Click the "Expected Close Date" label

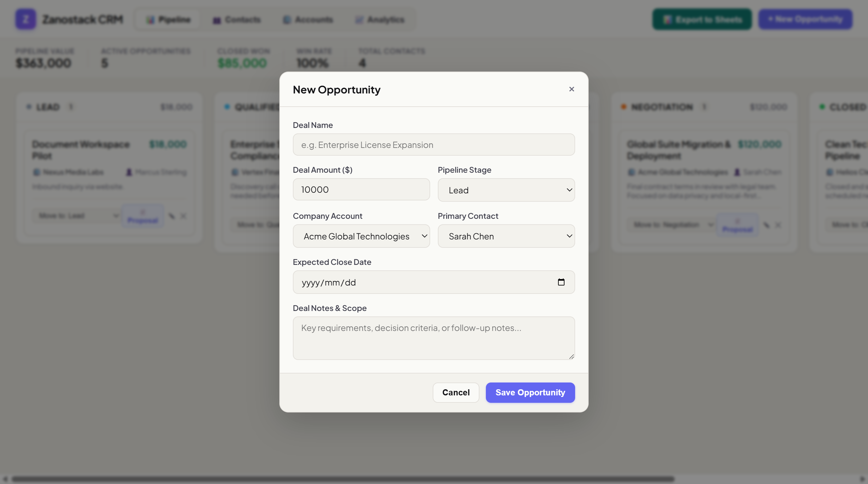(332, 262)
